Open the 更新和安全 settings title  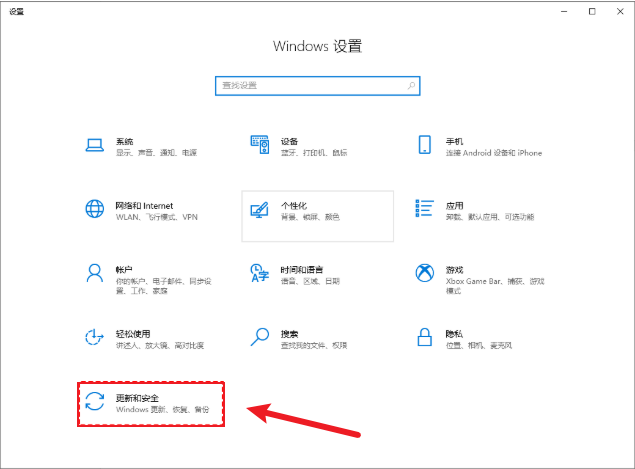coord(137,398)
